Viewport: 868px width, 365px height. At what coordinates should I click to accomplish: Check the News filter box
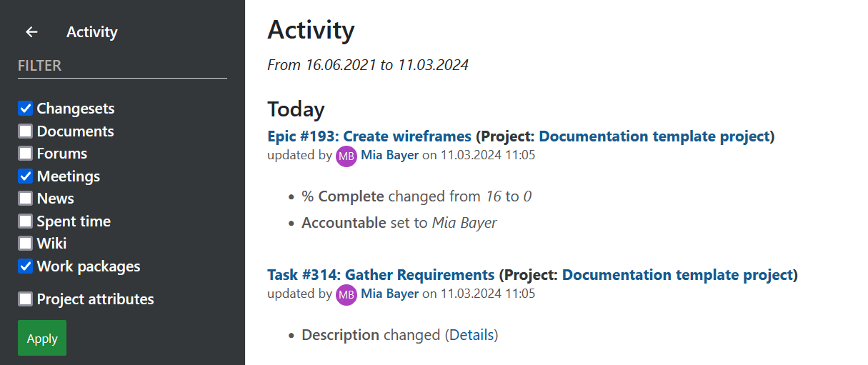(26, 199)
